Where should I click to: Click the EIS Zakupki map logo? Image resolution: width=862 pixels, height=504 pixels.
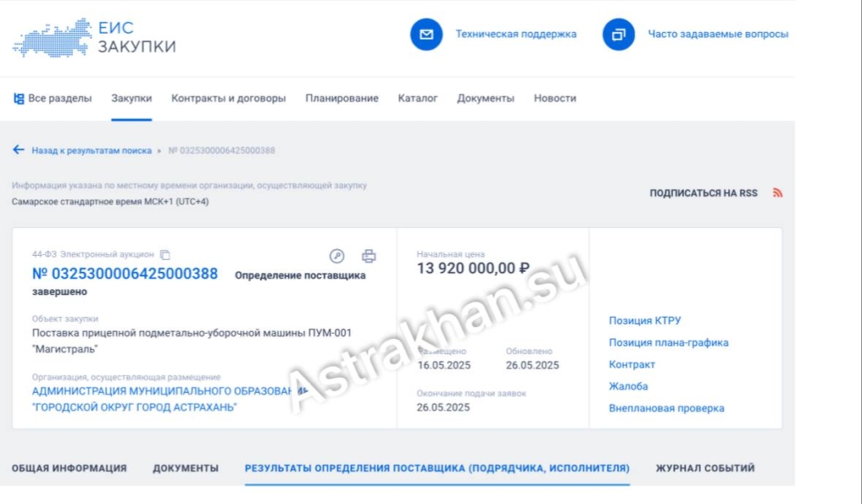tap(51, 37)
